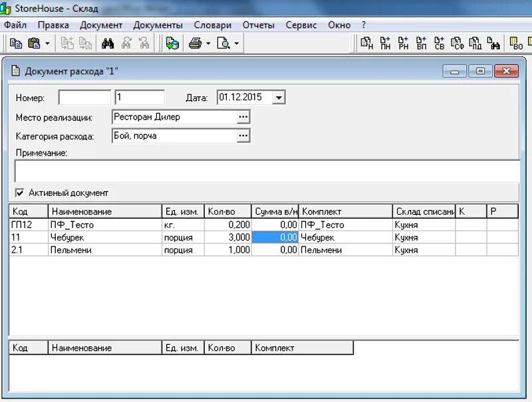Click the binoculars Find icon
This screenshot has height=402, width=532.
click(x=108, y=43)
